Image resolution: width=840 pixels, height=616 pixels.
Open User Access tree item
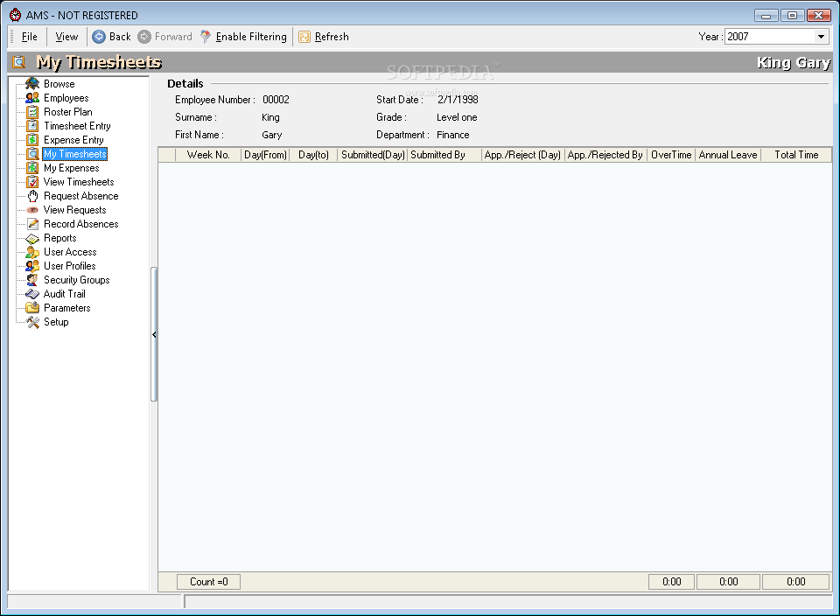tap(70, 252)
